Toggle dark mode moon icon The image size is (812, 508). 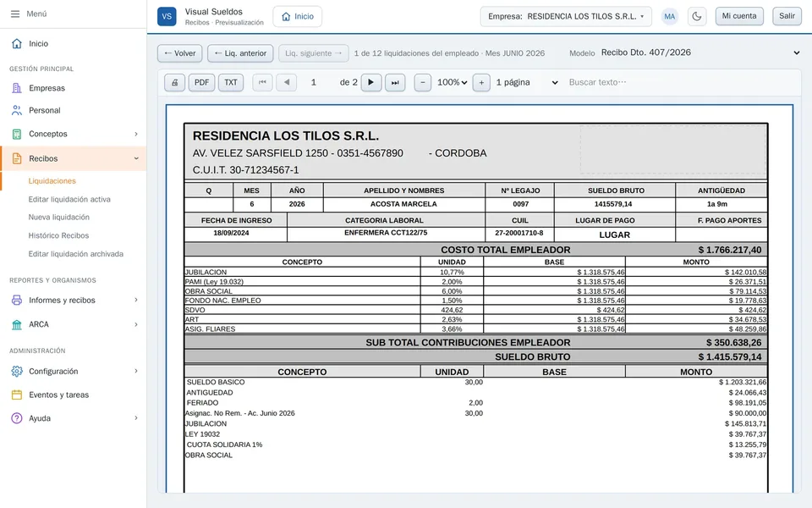697,16
